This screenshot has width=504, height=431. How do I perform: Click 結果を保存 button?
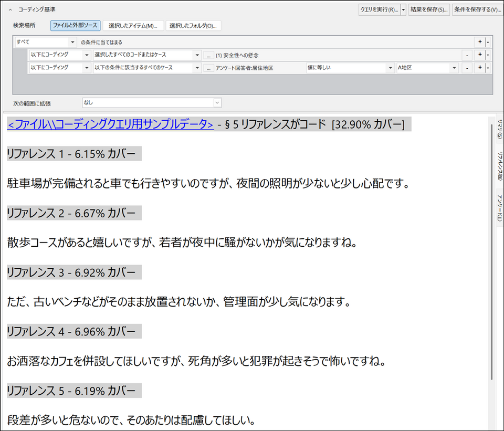tap(429, 9)
